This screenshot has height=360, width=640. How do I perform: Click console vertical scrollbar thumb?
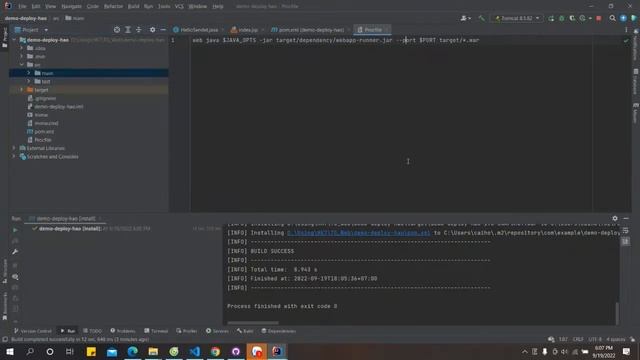click(x=617, y=313)
